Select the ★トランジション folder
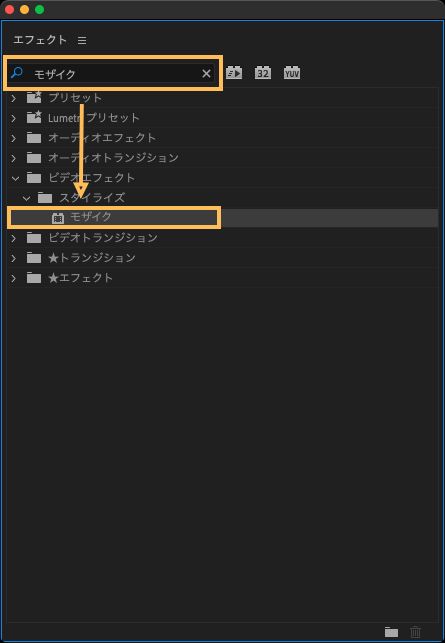 click(x=223, y=258)
